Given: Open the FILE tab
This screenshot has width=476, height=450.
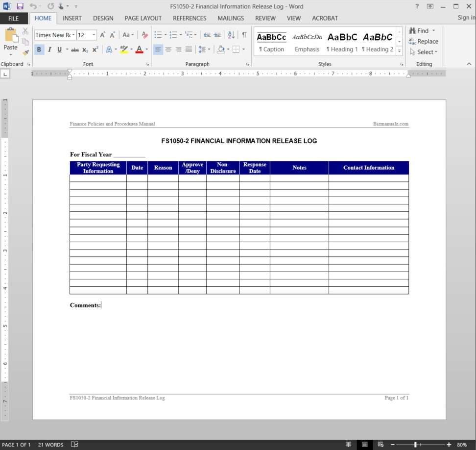Looking at the screenshot, I should (x=13, y=19).
